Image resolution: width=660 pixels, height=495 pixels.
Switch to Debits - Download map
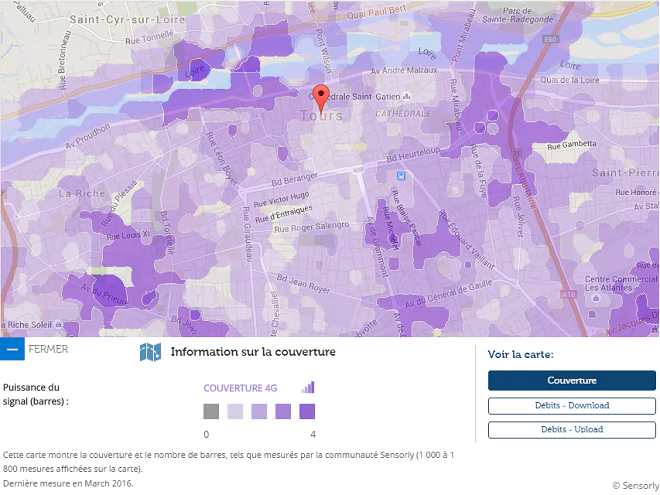pos(571,405)
